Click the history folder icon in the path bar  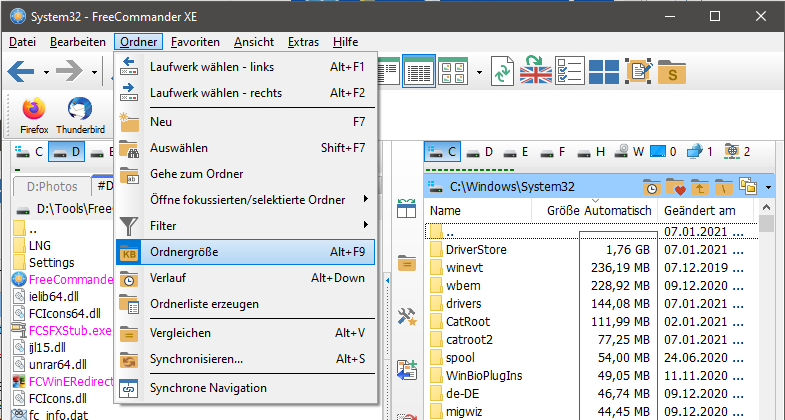(x=651, y=187)
